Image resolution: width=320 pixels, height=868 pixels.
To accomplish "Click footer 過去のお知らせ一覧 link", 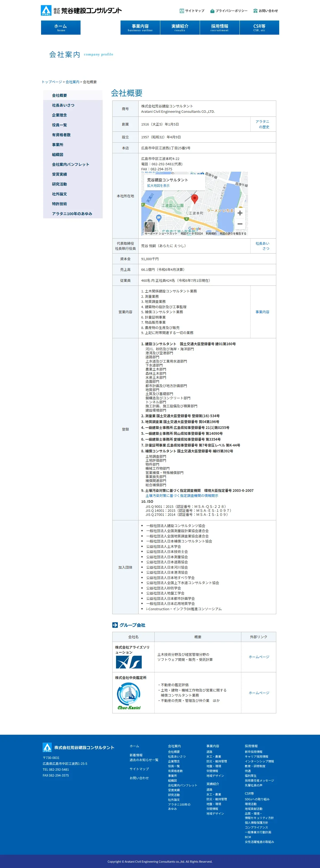I will 144,760.
